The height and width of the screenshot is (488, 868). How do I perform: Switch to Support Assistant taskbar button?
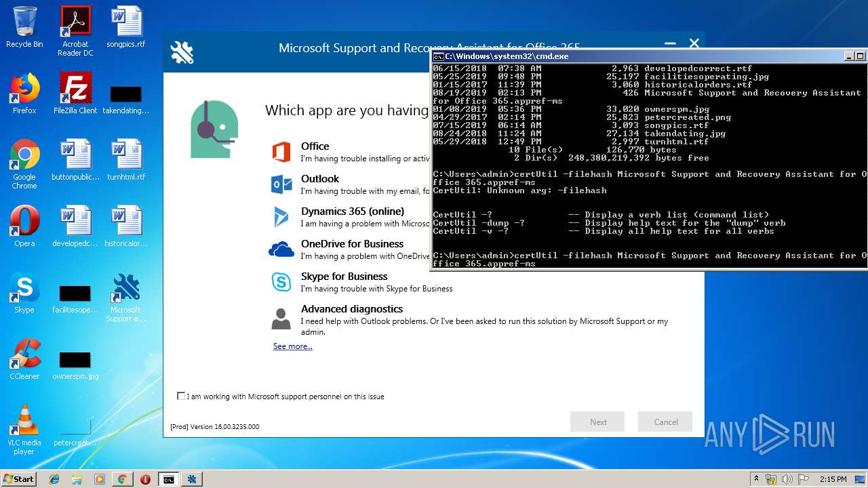pyautogui.click(x=192, y=479)
